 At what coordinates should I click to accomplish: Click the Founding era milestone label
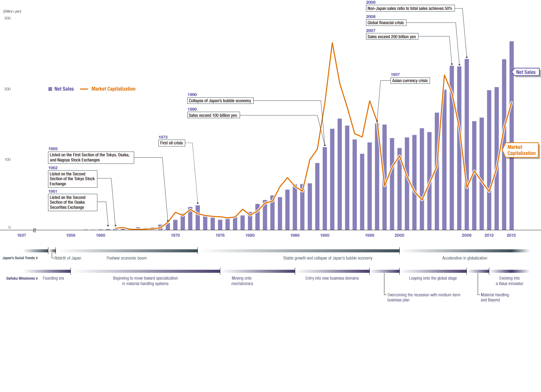click(53, 278)
